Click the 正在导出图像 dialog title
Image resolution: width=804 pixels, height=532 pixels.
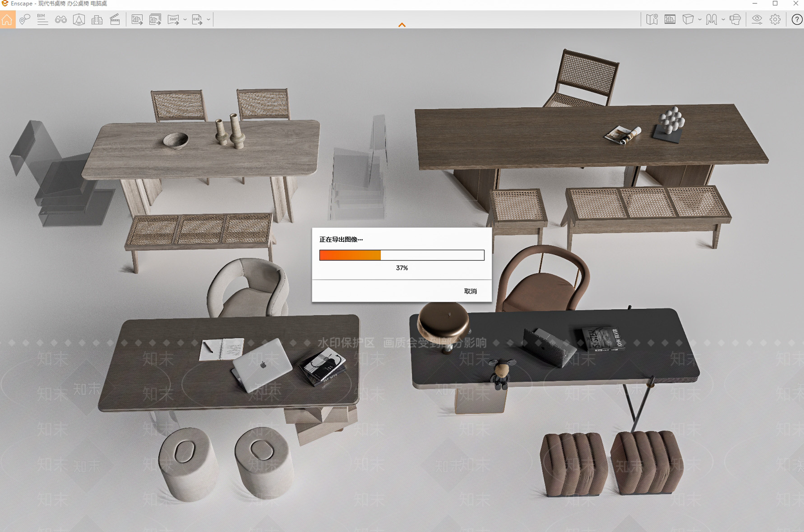pyautogui.click(x=341, y=240)
